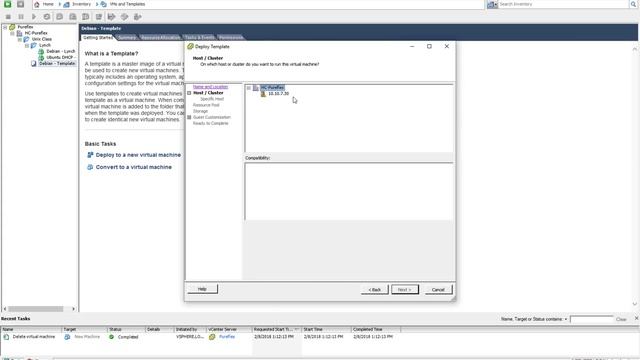Switch to the Resource Allocation tab
Viewport: 640px width, 360px height.
point(160,37)
